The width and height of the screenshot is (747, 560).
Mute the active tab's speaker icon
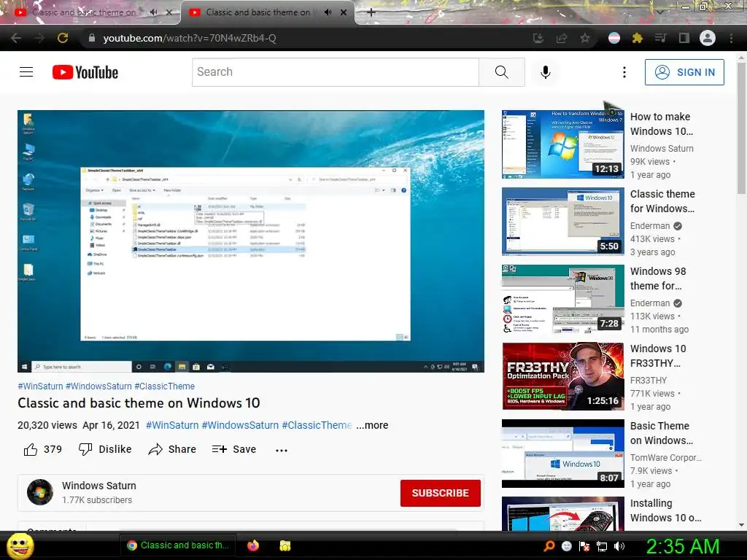click(328, 12)
